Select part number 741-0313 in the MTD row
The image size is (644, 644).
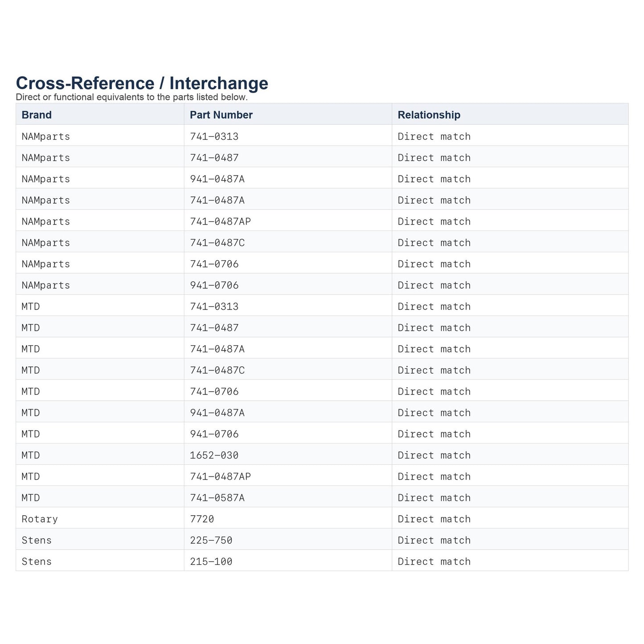(214, 307)
